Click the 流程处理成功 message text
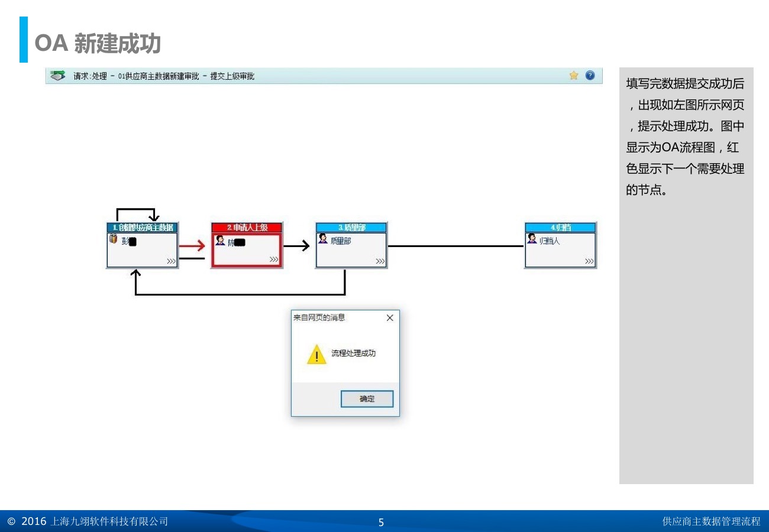Viewport: 769px width, 532px height. (x=353, y=353)
